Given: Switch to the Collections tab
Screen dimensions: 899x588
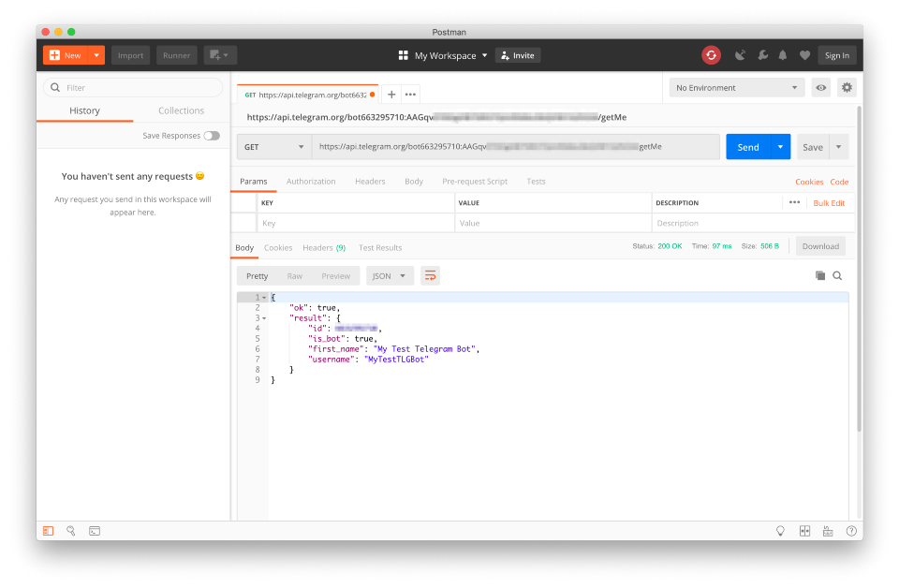Looking at the screenshot, I should pyautogui.click(x=181, y=110).
